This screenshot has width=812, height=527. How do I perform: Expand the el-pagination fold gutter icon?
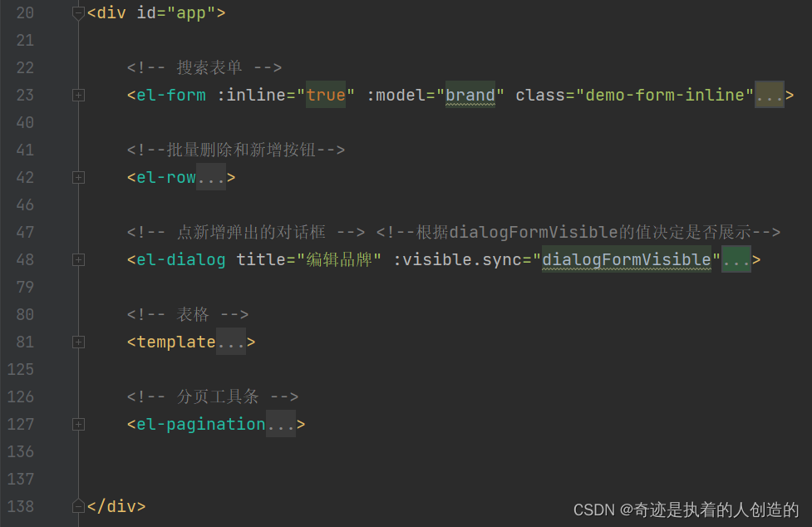point(78,425)
